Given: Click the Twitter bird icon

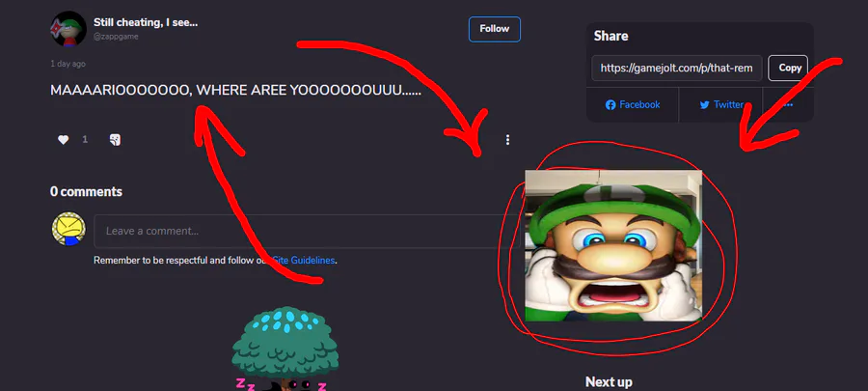Looking at the screenshot, I should (705, 104).
